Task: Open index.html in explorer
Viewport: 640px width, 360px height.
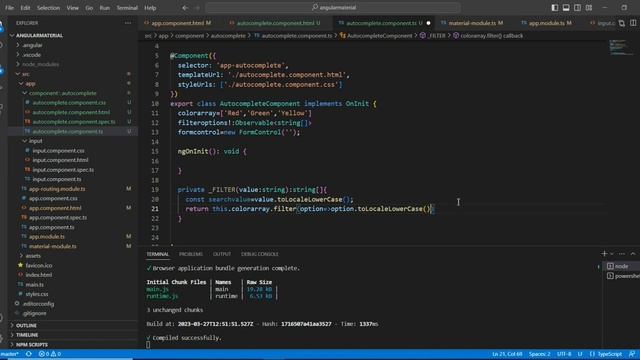Action: pyautogui.click(x=38, y=275)
